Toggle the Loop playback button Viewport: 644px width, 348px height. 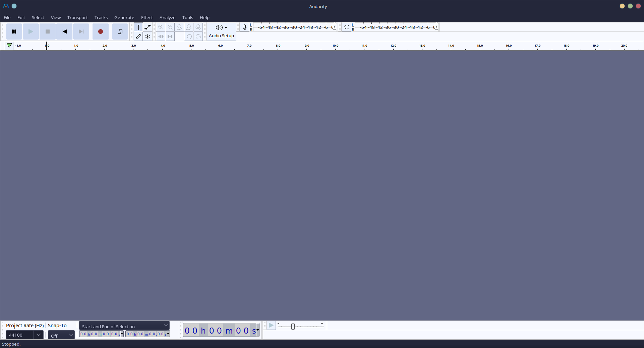point(120,32)
